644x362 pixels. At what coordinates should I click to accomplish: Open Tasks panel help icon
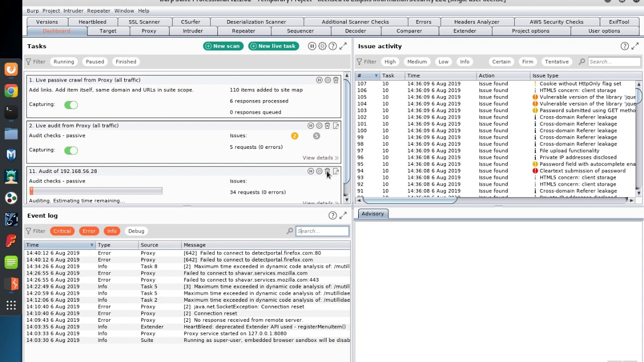click(333, 46)
